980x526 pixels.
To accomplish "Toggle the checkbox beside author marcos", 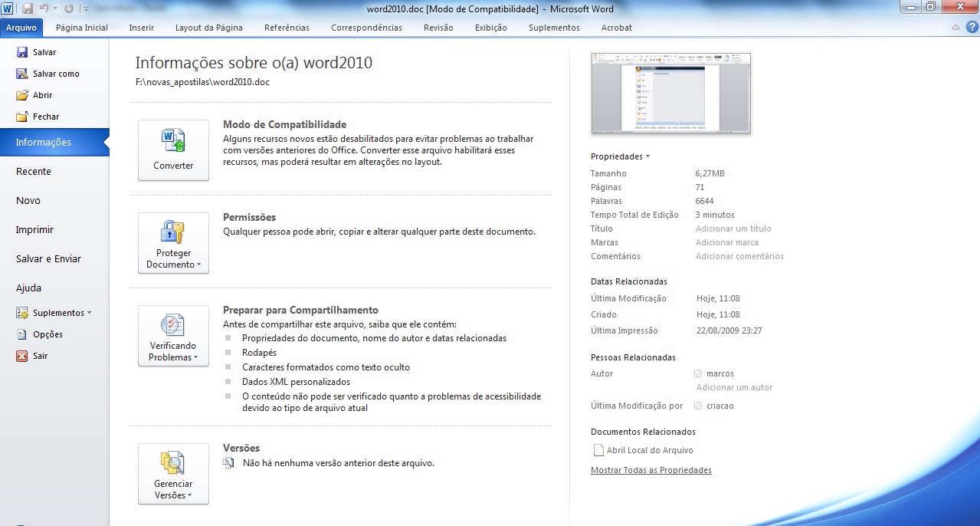I will (x=697, y=373).
